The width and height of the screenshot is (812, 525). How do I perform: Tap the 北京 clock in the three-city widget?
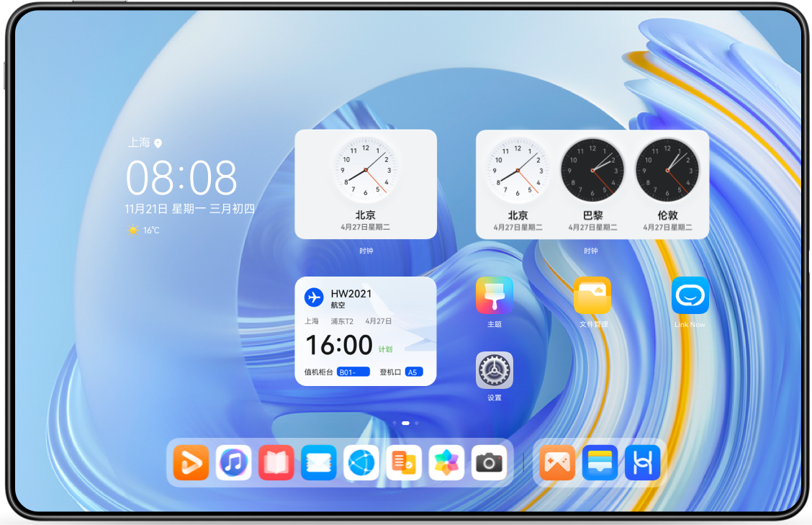point(518,170)
